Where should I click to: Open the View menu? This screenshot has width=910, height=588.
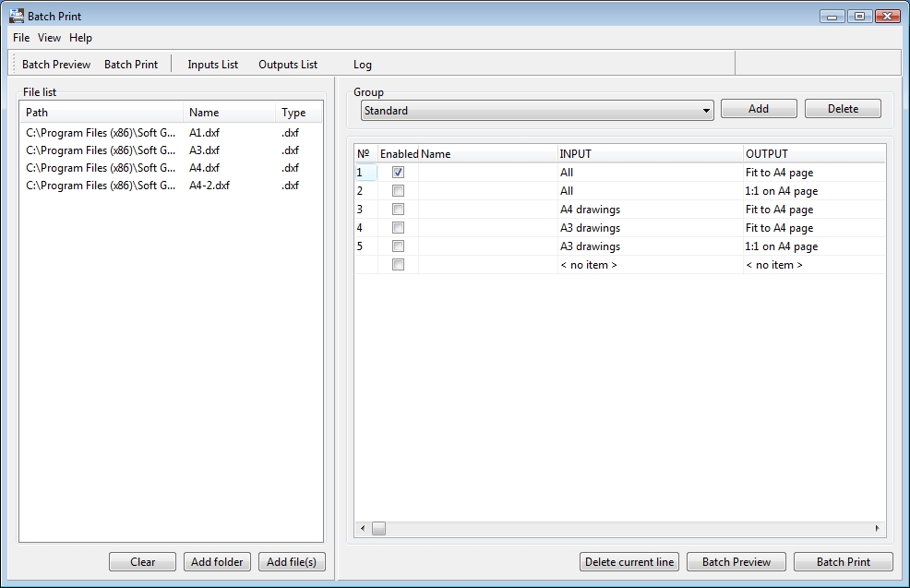49,38
